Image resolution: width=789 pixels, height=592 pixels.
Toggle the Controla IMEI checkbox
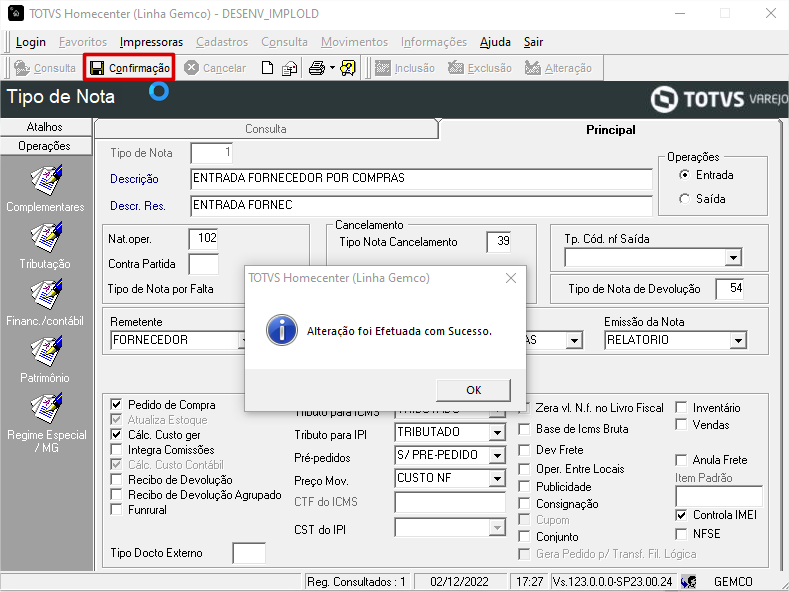click(x=681, y=515)
